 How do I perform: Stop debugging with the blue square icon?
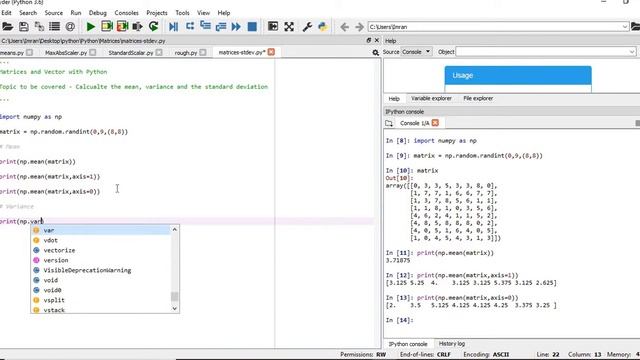point(252,27)
